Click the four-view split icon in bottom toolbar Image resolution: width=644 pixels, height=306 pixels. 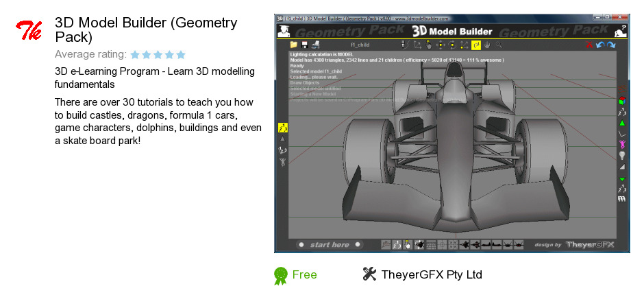(453, 245)
